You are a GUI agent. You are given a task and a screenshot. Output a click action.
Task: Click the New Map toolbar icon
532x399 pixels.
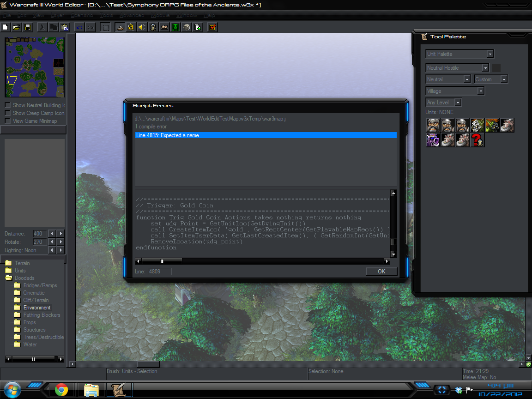point(6,27)
